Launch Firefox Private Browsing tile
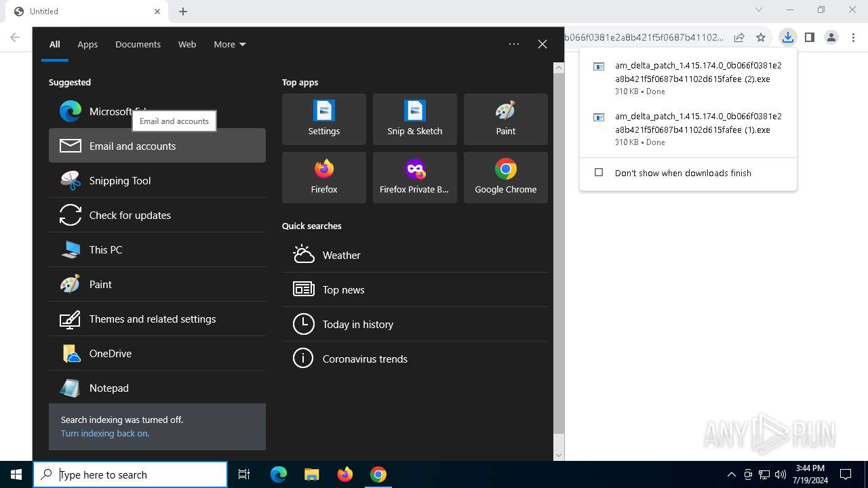The width and height of the screenshot is (868, 488). click(415, 178)
